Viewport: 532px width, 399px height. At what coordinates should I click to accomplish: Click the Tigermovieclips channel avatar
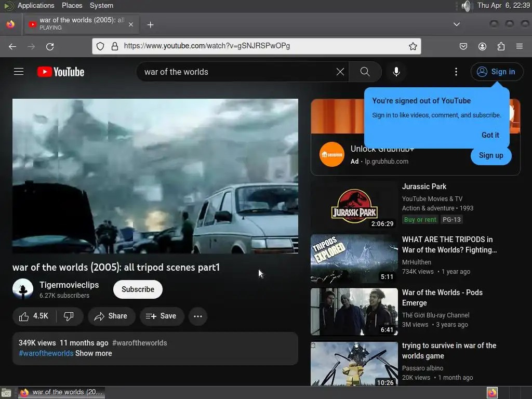click(x=23, y=289)
